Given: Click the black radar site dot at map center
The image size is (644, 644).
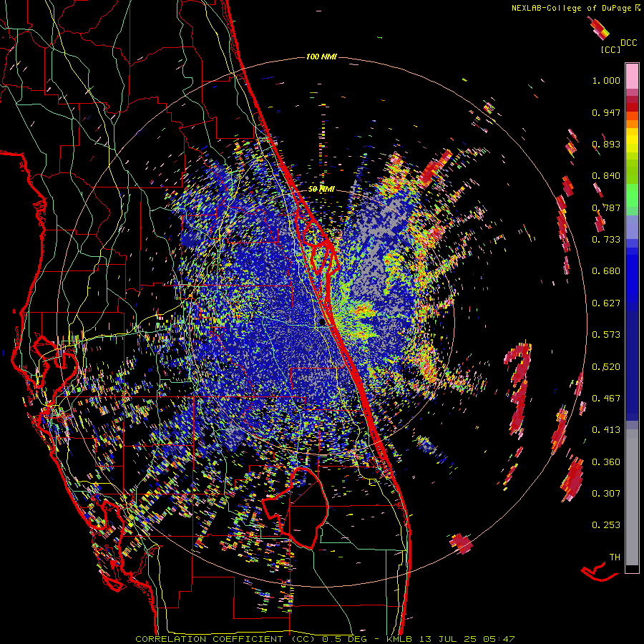Looking at the screenshot, I should pyautogui.click(x=321, y=323).
